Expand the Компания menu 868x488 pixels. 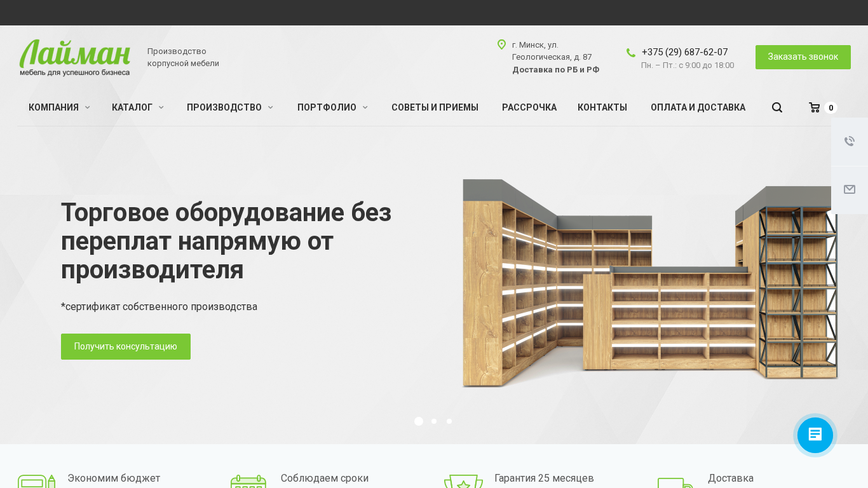click(59, 107)
